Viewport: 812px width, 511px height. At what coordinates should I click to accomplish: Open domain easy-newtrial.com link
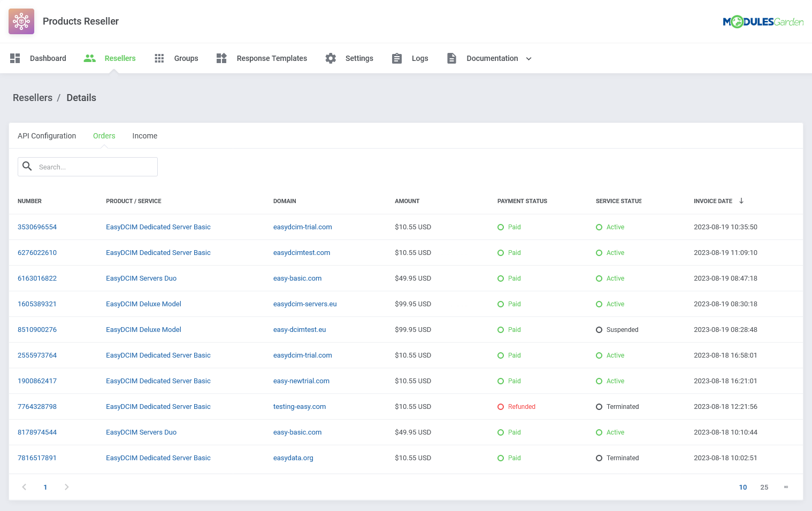[301, 381]
